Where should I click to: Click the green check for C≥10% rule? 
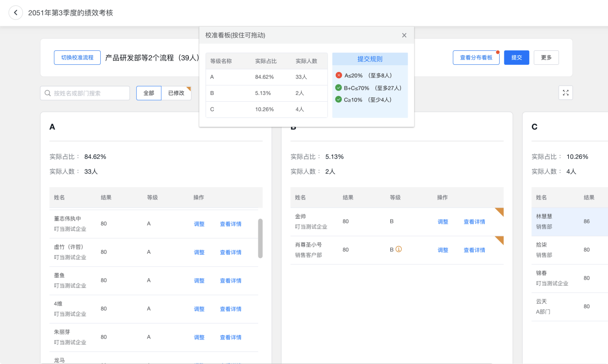[x=339, y=100]
